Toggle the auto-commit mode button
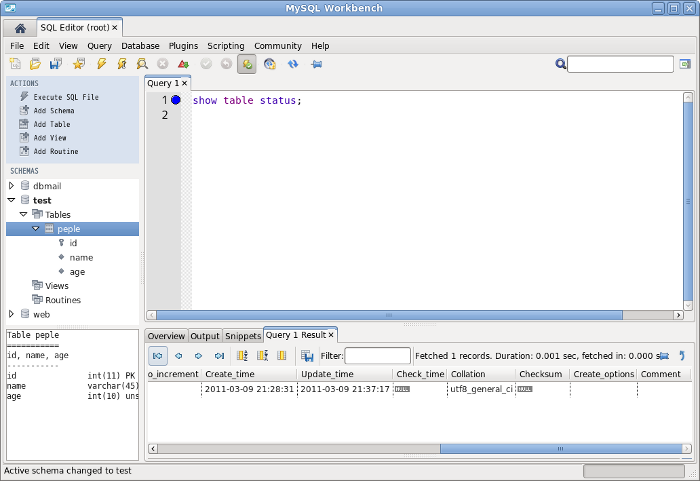The height and width of the screenshot is (481, 700). (x=247, y=64)
